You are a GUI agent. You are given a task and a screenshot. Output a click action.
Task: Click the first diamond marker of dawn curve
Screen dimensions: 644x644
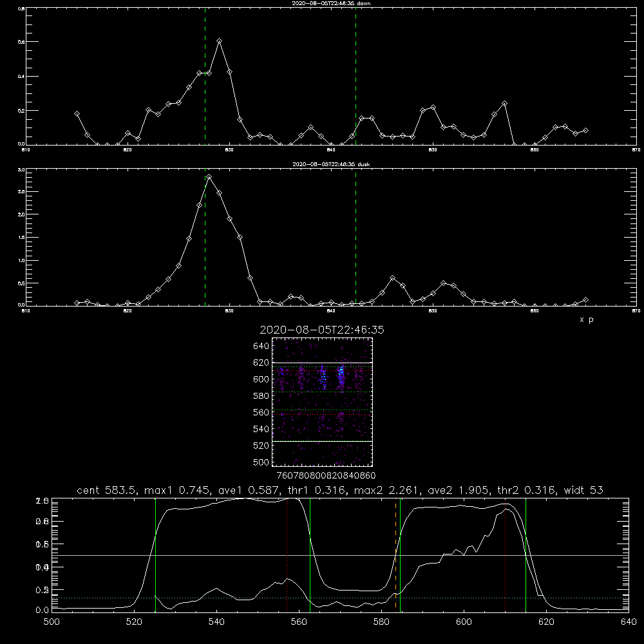click(x=77, y=114)
